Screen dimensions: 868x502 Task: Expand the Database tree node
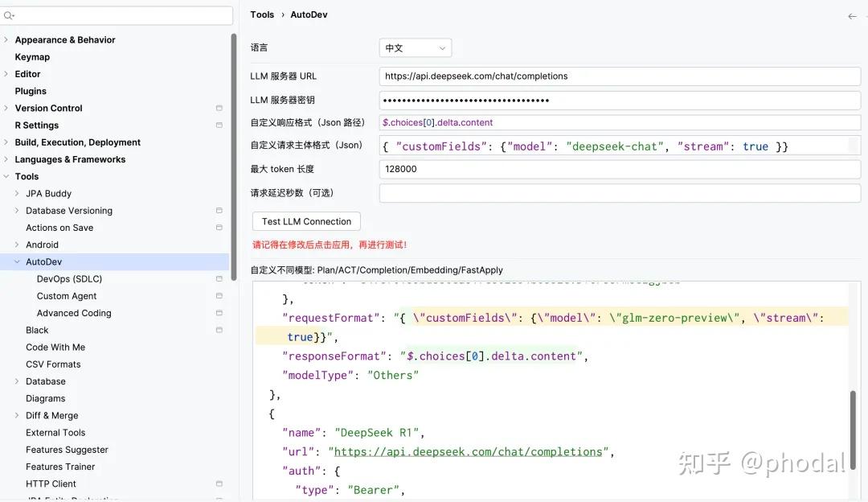point(16,381)
